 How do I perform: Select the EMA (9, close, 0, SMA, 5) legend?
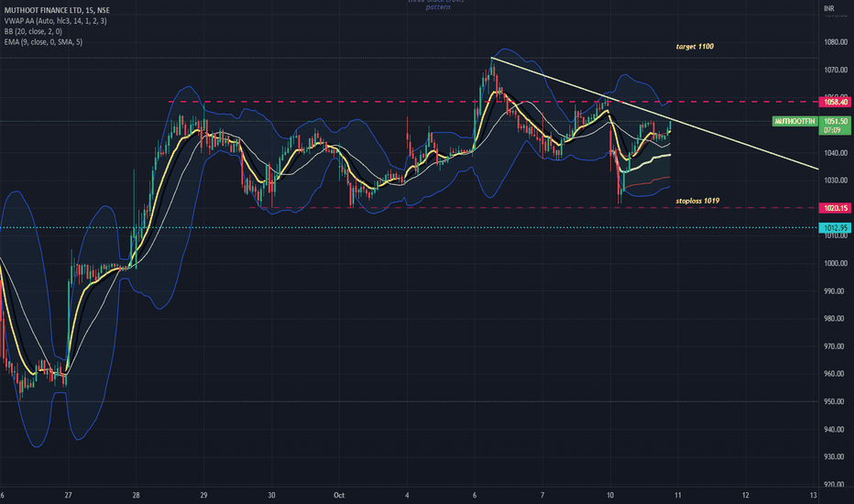tap(44, 42)
